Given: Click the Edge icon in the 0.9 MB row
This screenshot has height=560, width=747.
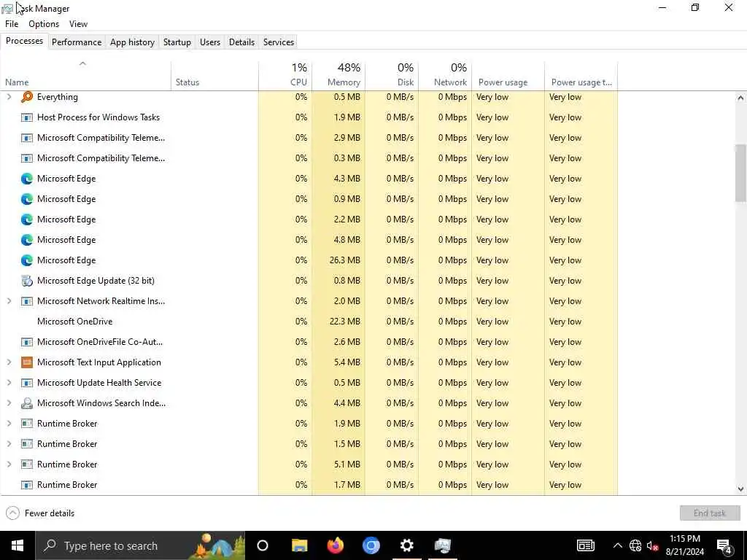Looking at the screenshot, I should [27, 199].
